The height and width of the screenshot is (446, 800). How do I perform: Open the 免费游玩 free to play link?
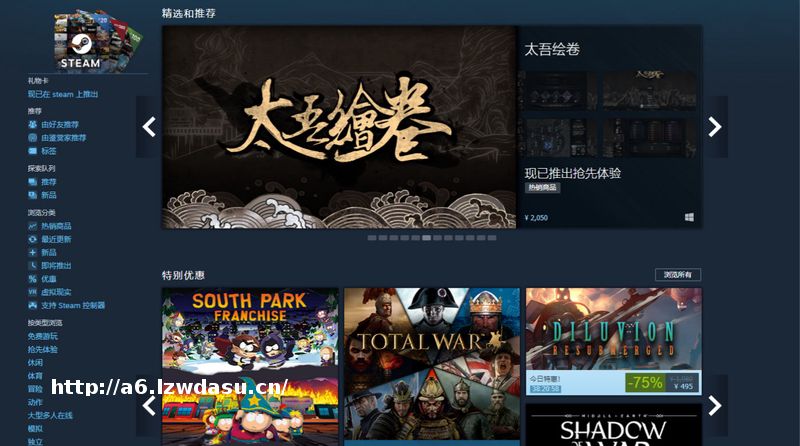click(x=43, y=336)
